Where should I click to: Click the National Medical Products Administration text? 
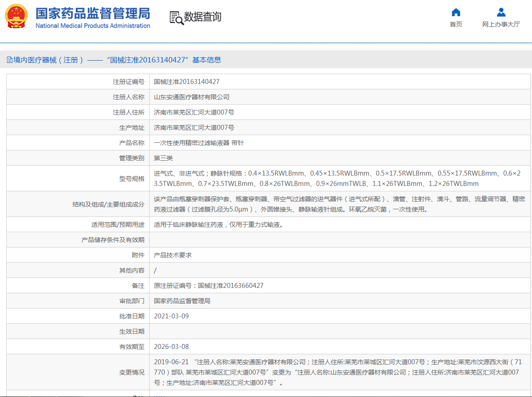pyautogui.click(x=93, y=26)
